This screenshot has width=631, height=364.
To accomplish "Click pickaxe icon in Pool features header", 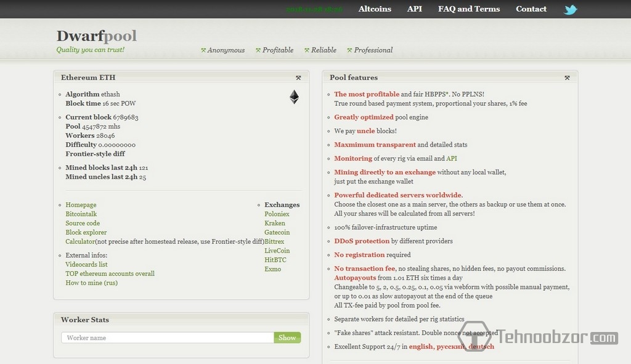I will (567, 78).
